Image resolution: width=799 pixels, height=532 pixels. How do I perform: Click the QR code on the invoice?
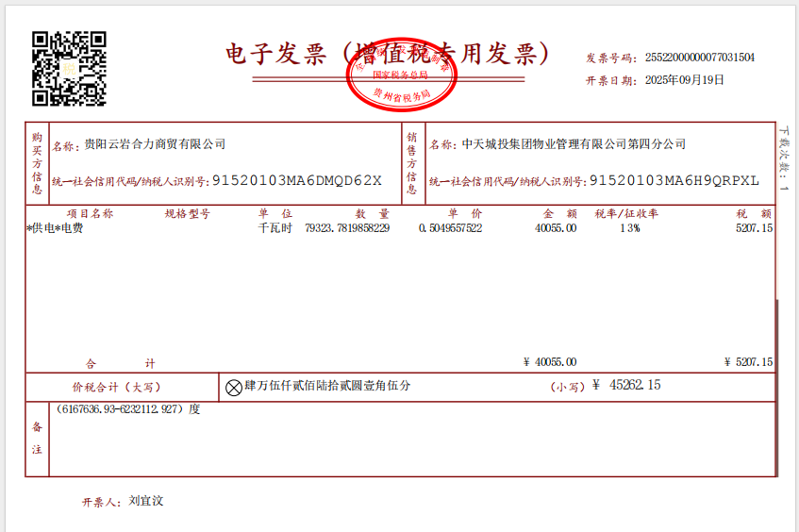click(x=69, y=68)
